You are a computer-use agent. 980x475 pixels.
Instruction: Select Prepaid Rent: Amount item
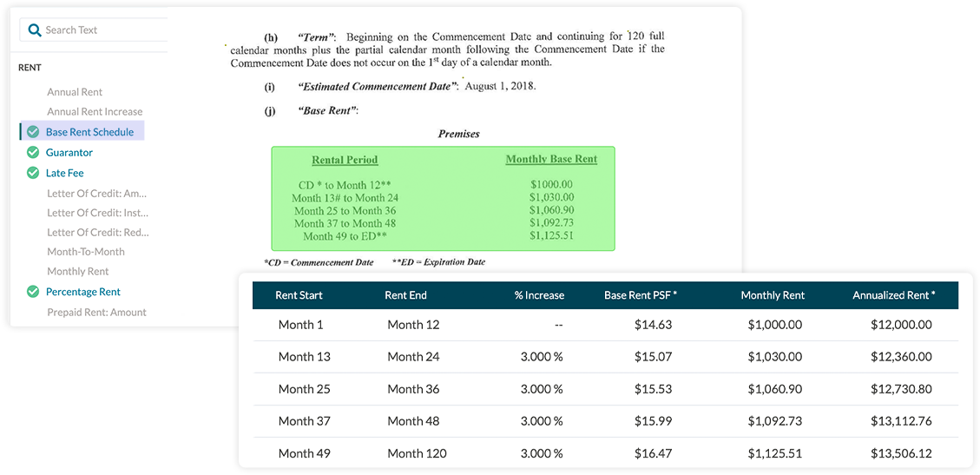(96, 313)
